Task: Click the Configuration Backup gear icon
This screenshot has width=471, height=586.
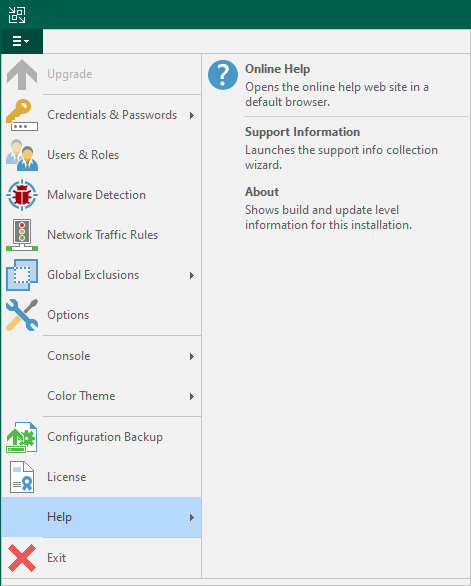Action: click(22, 437)
